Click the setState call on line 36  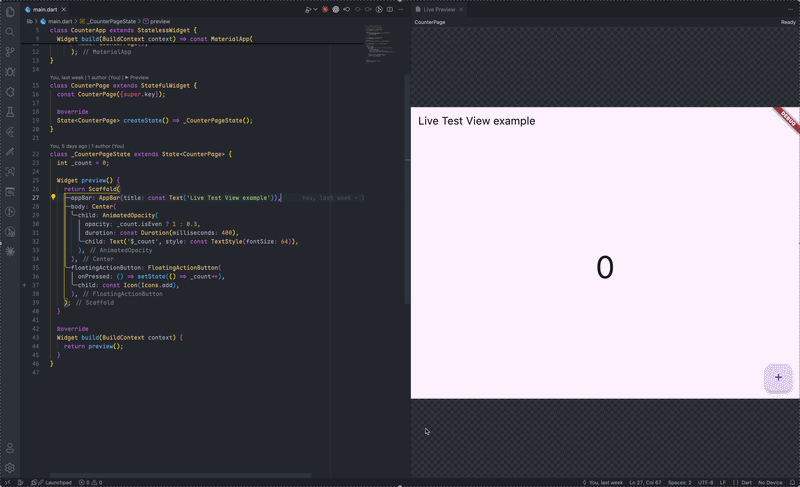pos(151,276)
